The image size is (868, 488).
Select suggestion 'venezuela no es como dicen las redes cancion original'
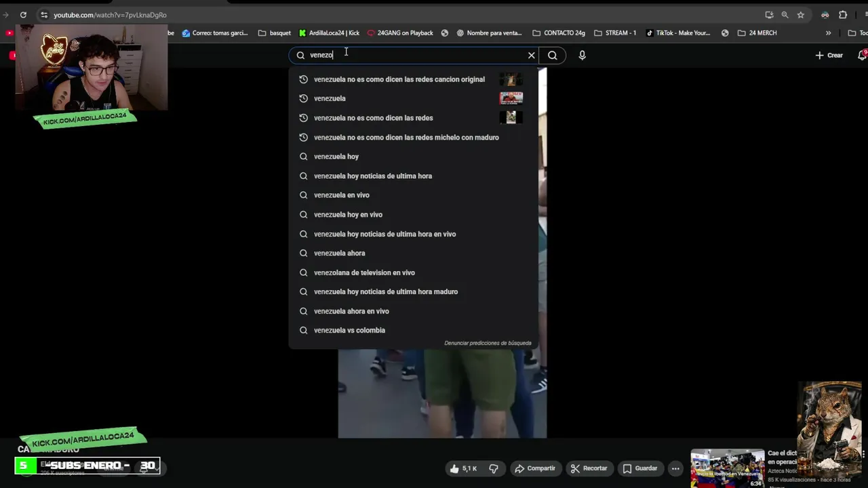click(x=413, y=79)
